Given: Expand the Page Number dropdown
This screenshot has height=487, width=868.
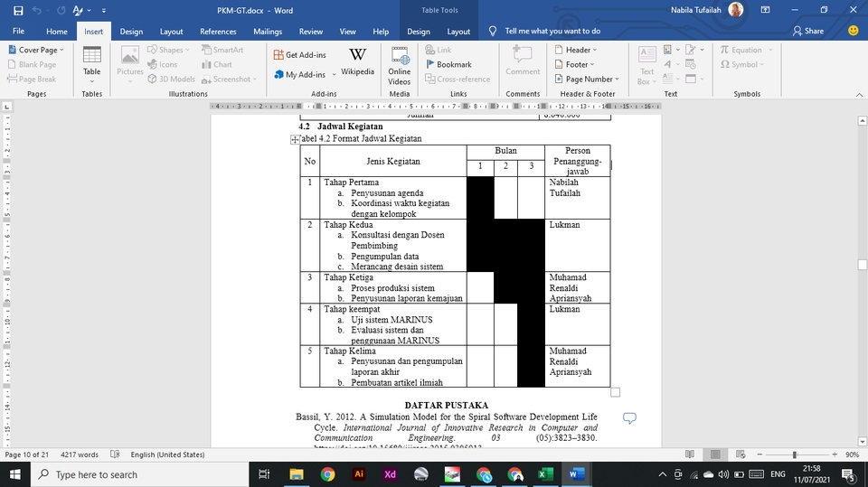Looking at the screenshot, I should pyautogui.click(x=587, y=80).
